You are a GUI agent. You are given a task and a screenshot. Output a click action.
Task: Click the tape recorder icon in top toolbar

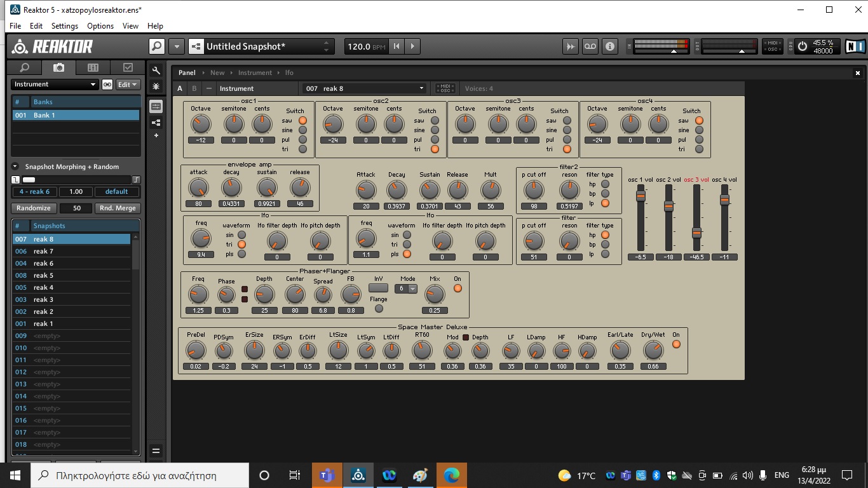click(590, 46)
